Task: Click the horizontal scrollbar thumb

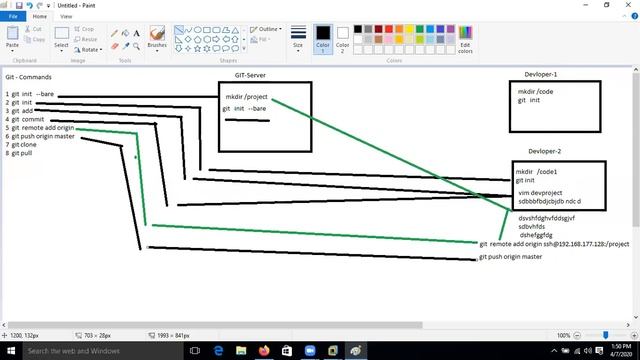Action: click(x=215, y=325)
